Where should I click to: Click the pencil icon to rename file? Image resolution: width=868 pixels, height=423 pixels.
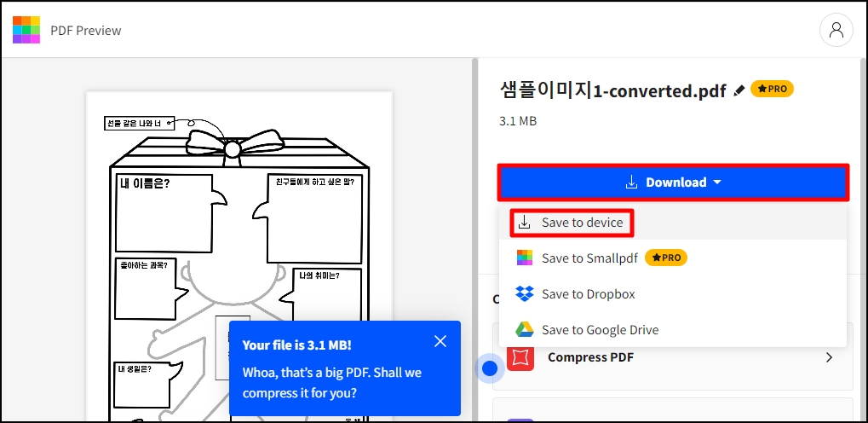coord(739,90)
